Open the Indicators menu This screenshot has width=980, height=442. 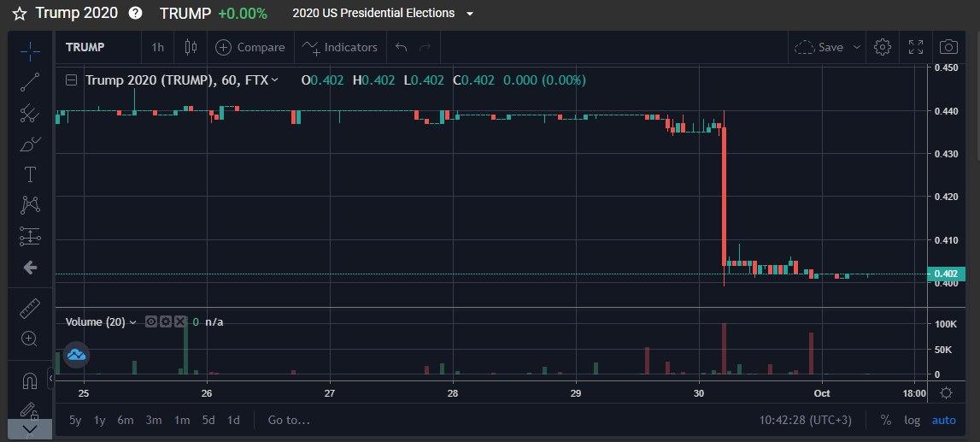point(340,47)
